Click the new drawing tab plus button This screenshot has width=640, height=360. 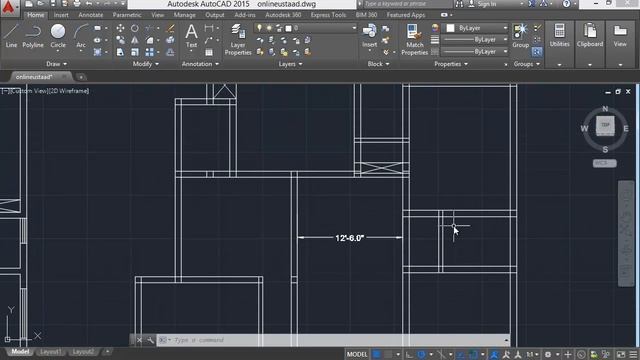[x=81, y=77]
